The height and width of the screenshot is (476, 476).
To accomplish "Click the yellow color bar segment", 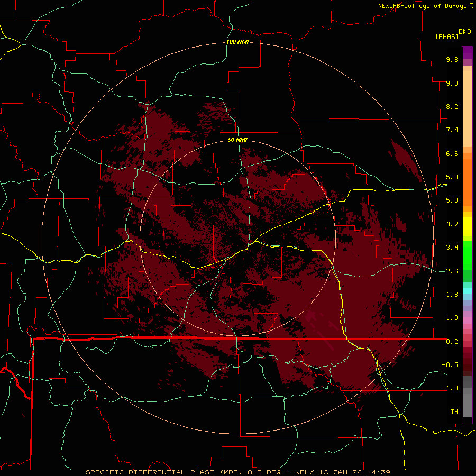I will click(467, 226).
